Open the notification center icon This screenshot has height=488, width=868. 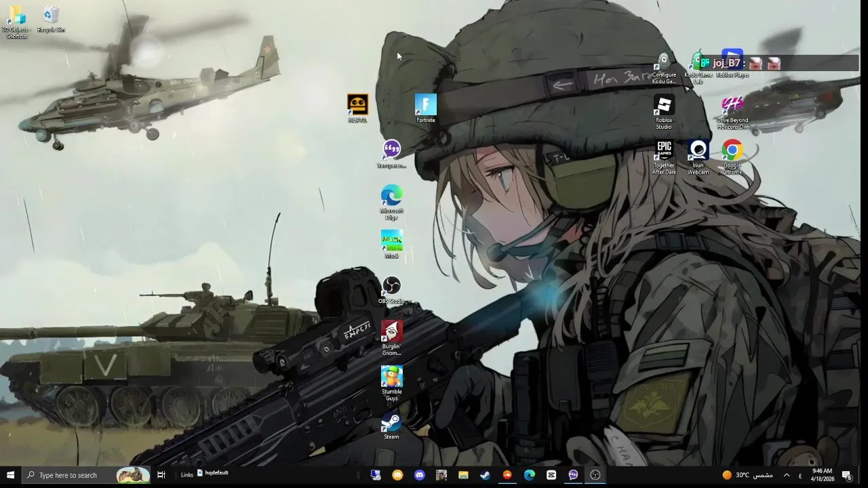tap(847, 475)
